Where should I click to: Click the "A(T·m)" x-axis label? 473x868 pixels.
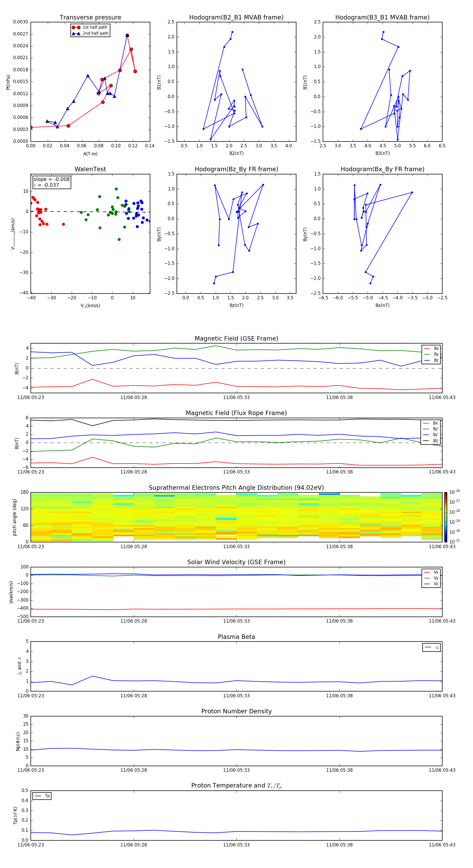(90, 154)
